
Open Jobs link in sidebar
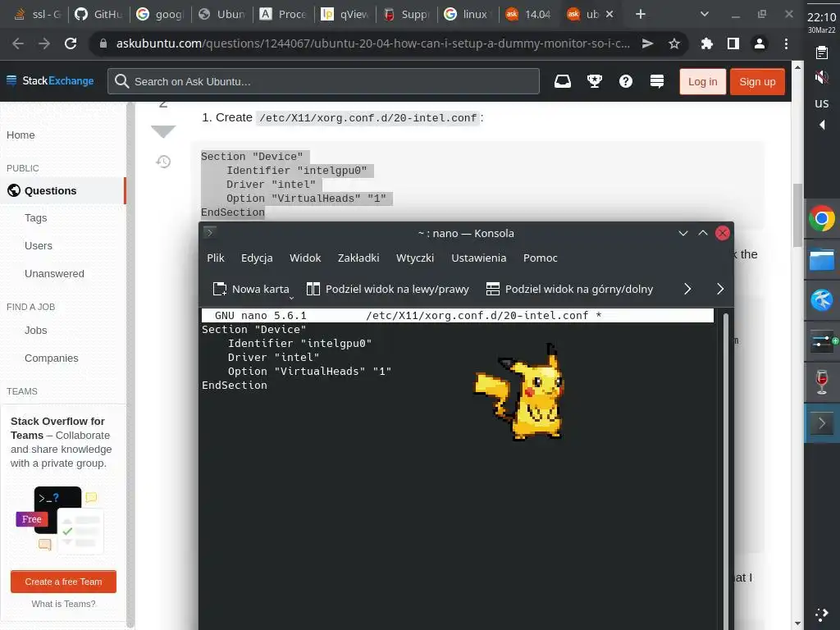36,331
